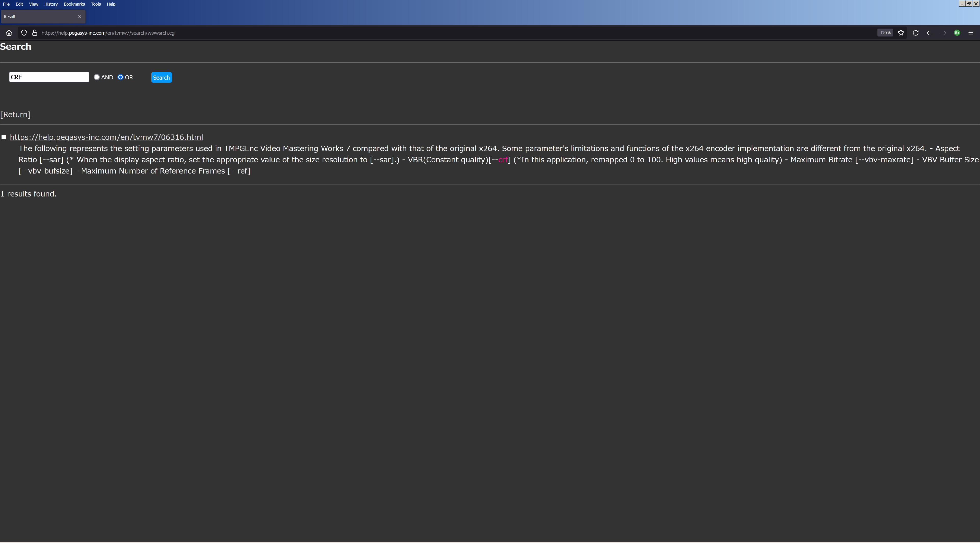
Task: Select the OR radio button
Action: click(121, 77)
